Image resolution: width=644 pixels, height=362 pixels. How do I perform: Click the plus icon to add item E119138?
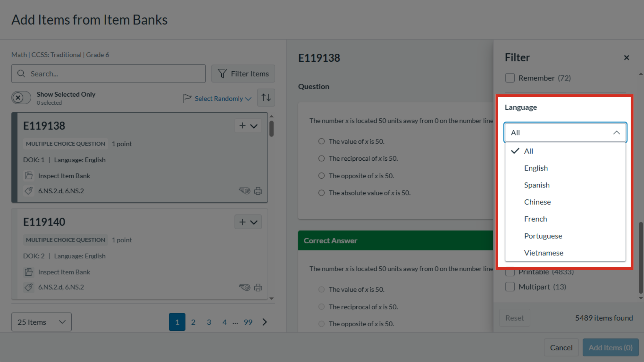point(242,125)
